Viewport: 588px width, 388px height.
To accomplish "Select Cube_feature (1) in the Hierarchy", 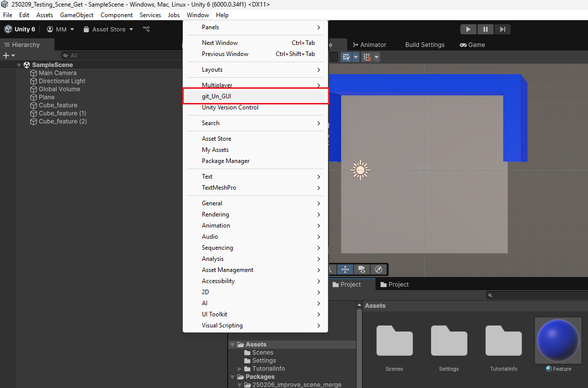I will (63, 113).
